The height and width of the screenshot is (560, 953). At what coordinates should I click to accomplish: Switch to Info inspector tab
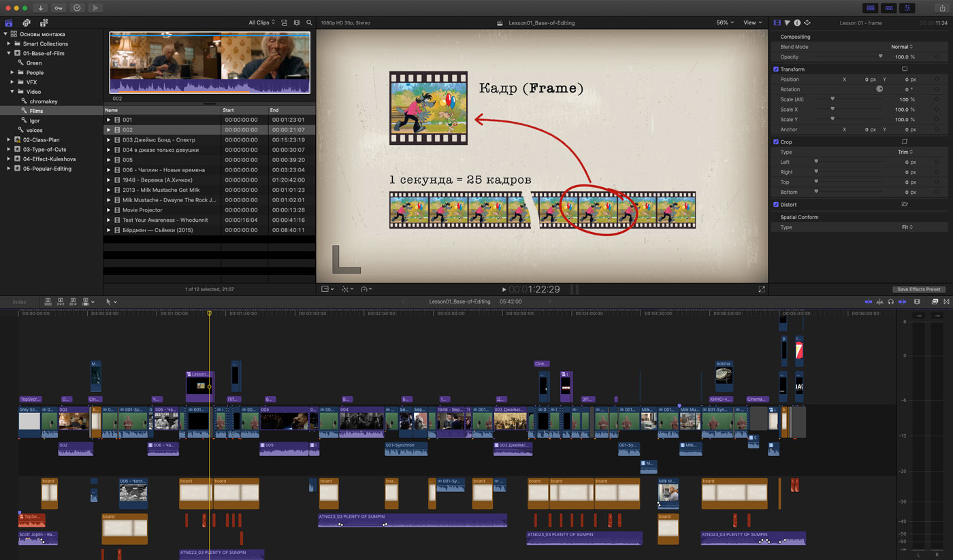click(x=797, y=22)
